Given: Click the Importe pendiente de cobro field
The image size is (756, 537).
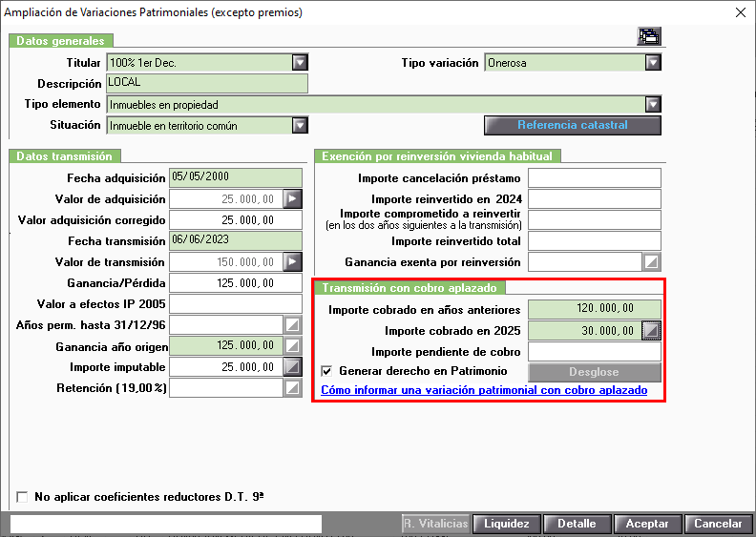Looking at the screenshot, I should [595, 352].
